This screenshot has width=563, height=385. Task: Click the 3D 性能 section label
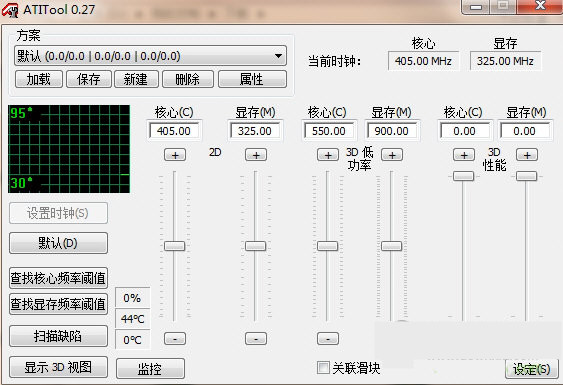tap(495, 159)
